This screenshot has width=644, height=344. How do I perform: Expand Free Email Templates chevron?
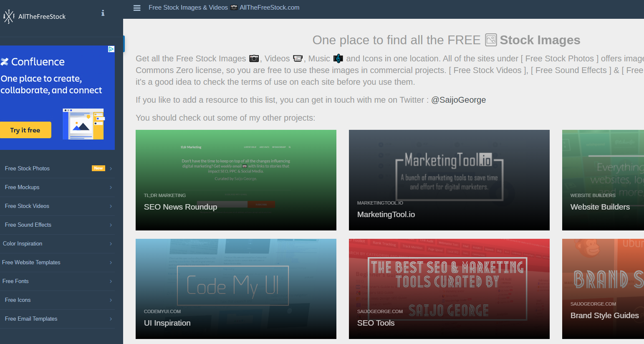point(111,319)
